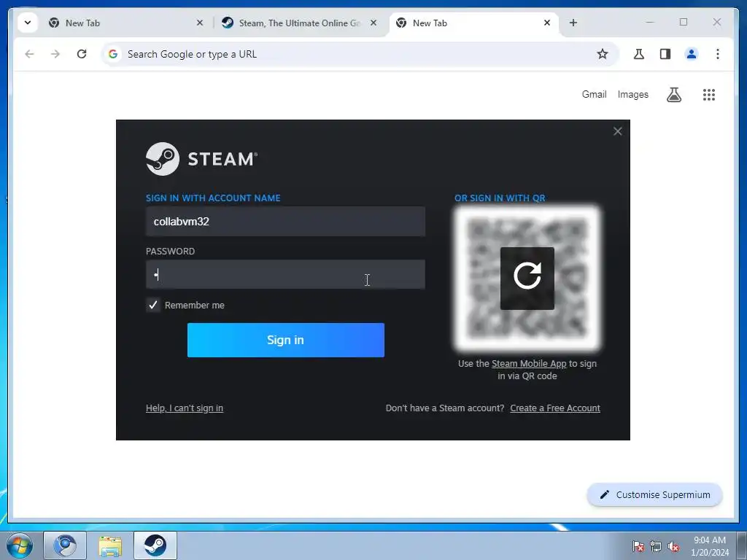Viewport: 747px width, 560px height.
Task: Open the Action Center flag icon
Action: point(638,546)
